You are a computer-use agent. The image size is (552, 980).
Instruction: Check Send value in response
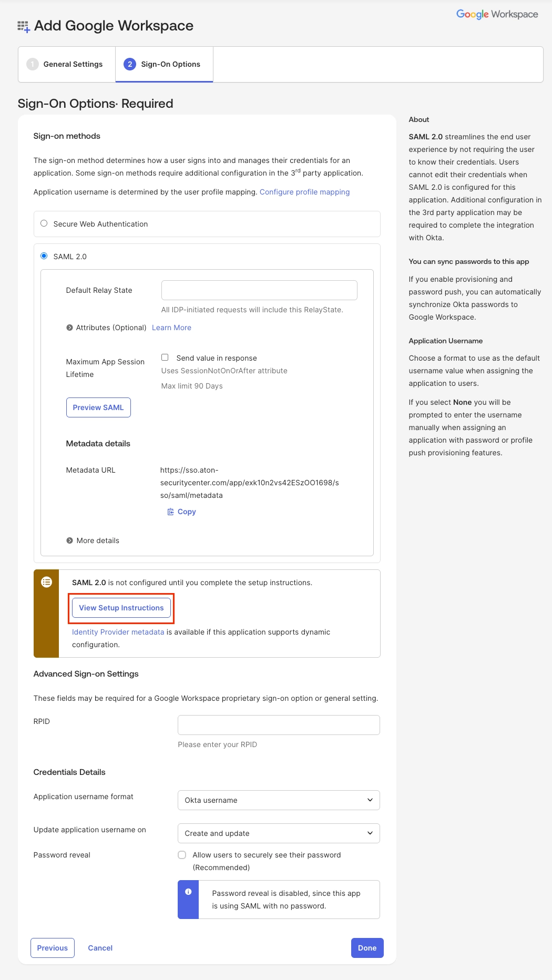[x=165, y=358]
